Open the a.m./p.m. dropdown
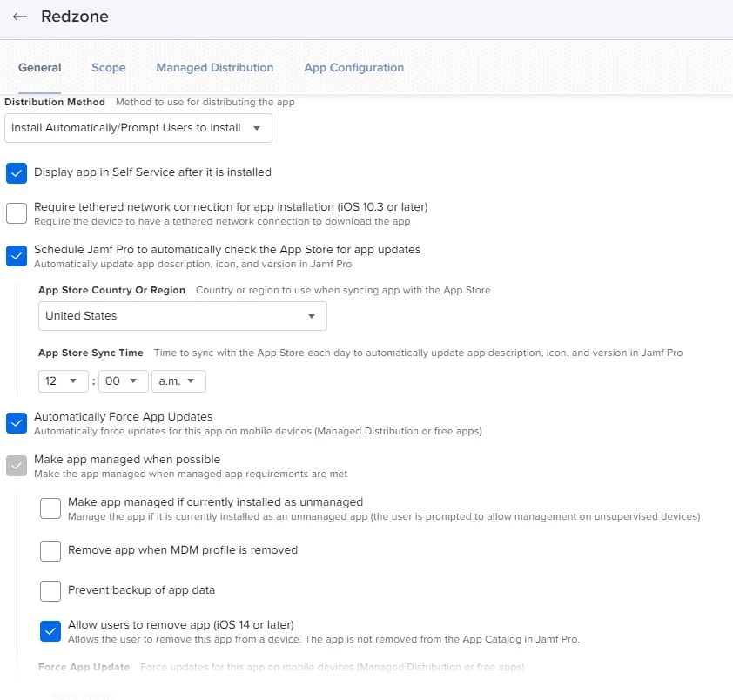 [178, 381]
